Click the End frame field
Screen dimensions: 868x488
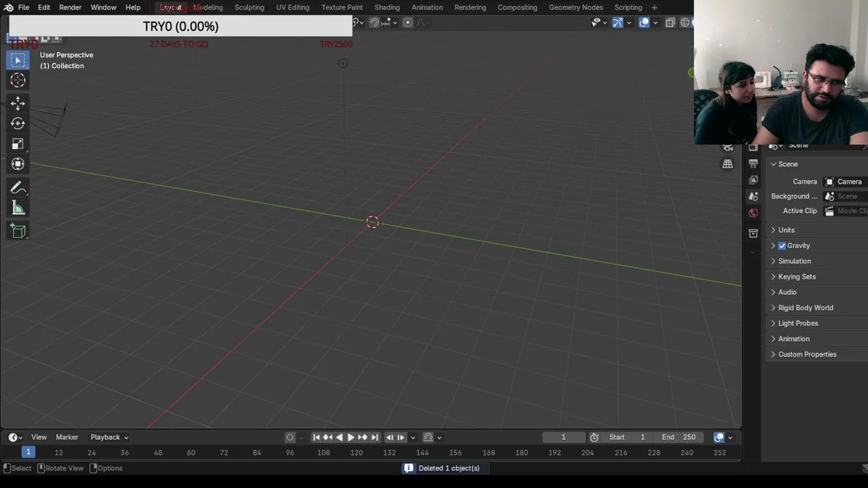pyautogui.click(x=680, y=437)
